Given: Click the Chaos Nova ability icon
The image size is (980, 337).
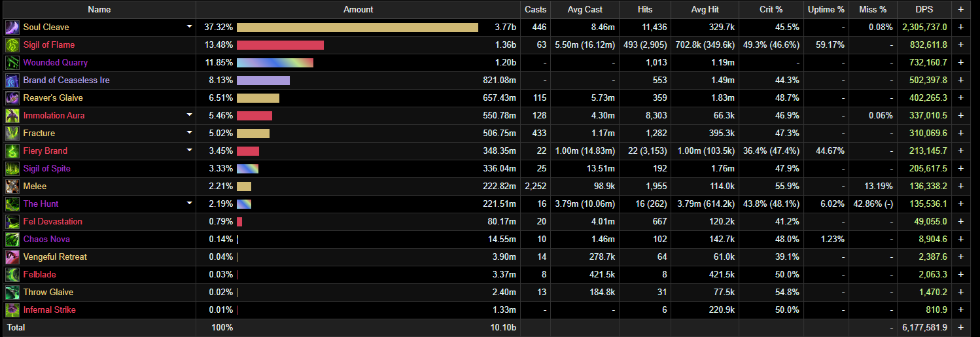Looking at the screenshot, I should [x=12, y=239].
